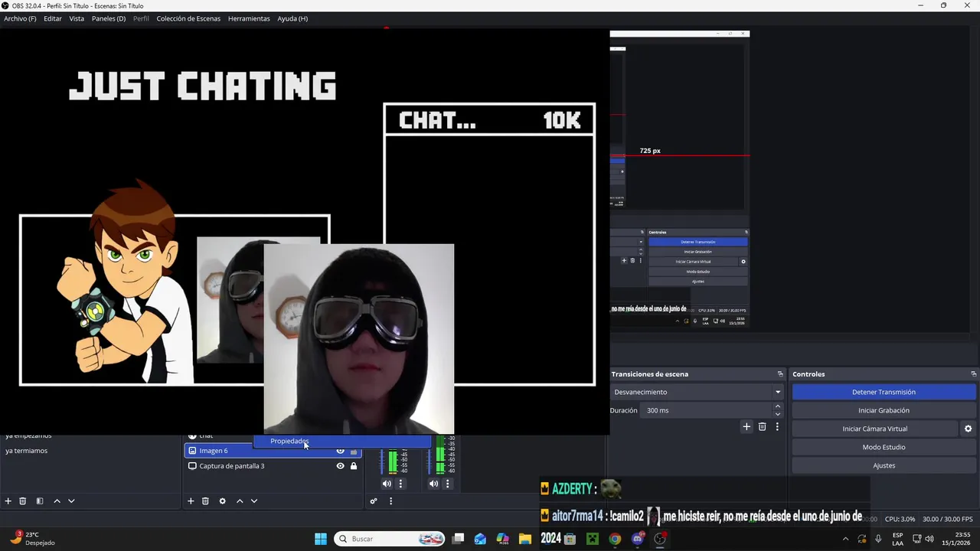Show hidden system tray icons chevron

tap(845, 539)
